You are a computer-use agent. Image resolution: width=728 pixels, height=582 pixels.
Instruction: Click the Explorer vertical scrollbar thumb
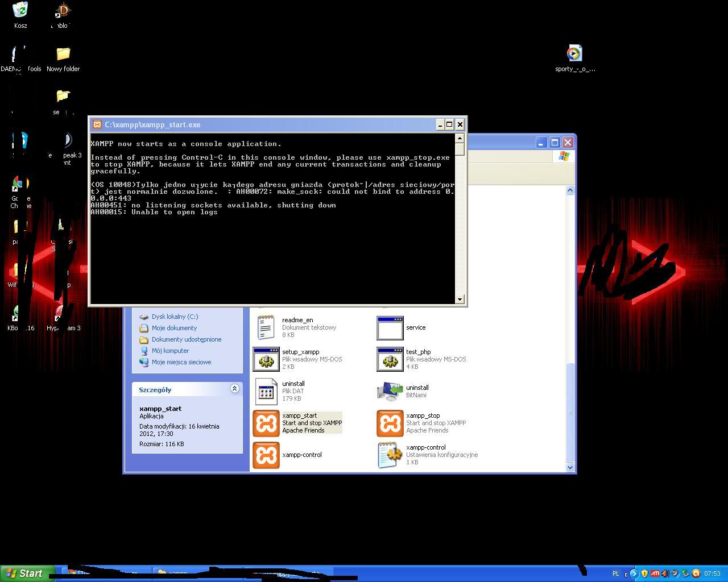coord(570,412)
